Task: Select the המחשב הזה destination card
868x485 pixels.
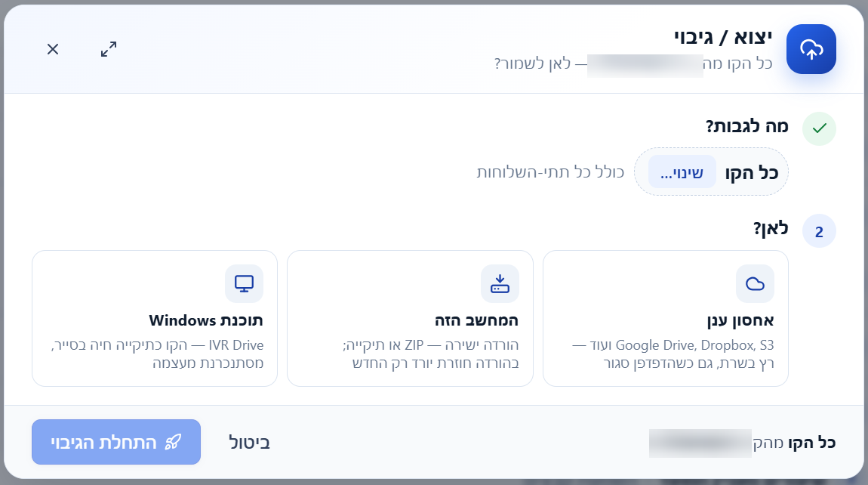Action: (410, 318)
